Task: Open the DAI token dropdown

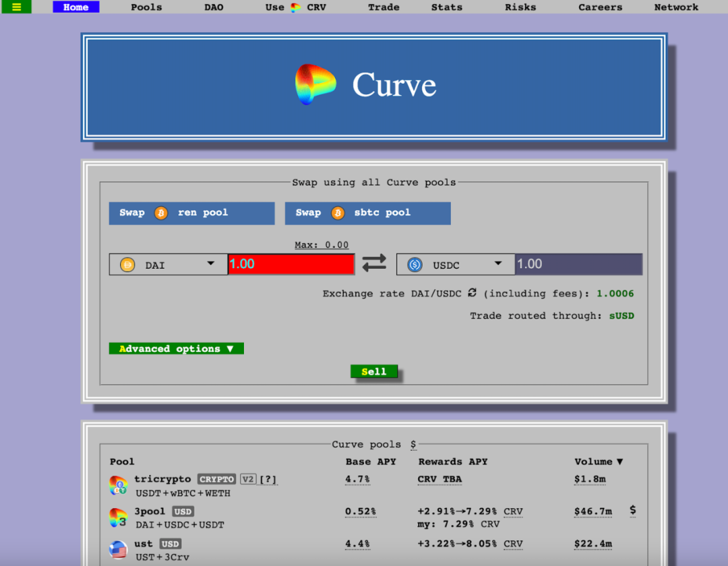Action: click(x=168, y=264)
